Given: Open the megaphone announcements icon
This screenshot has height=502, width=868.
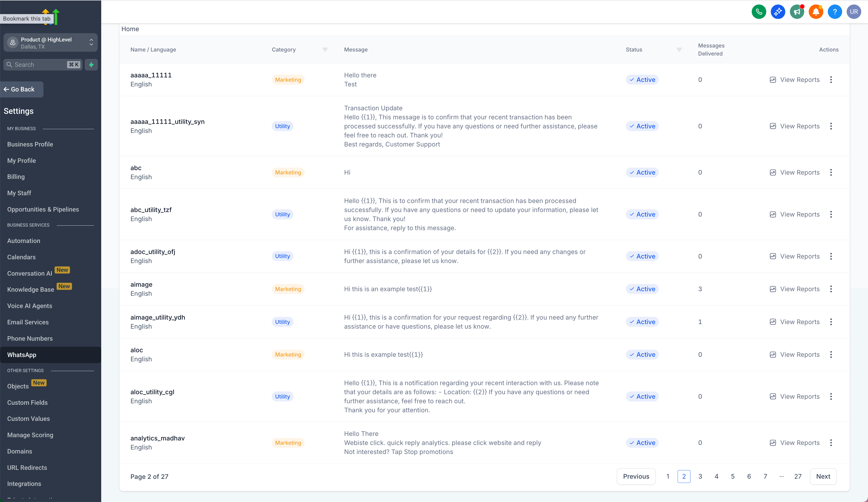Looking at the screenshot, I should 797,12.
